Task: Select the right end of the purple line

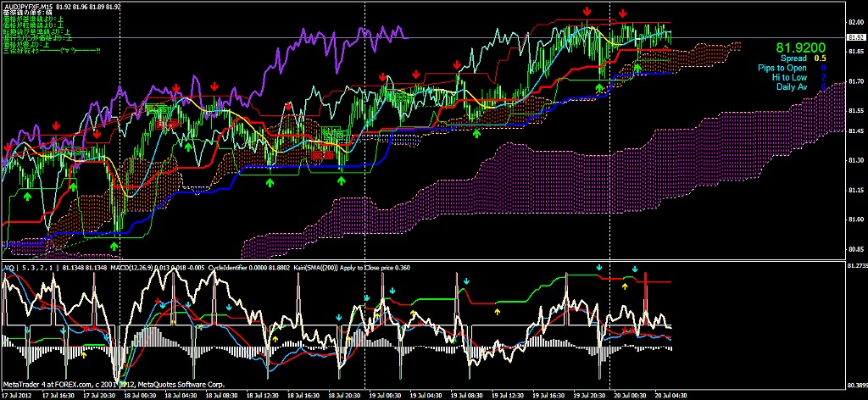Action: tap(407, 36)
